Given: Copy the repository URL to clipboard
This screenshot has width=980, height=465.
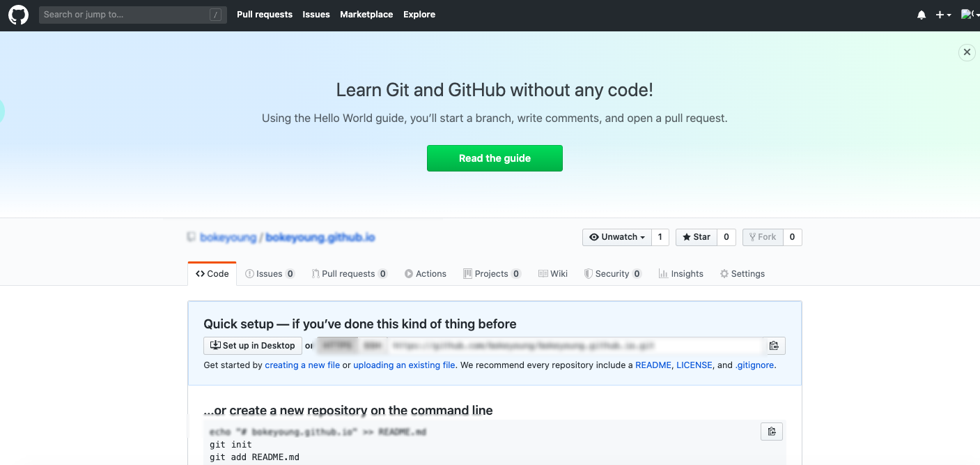Looking at the screenshot, I should click(x=773, y=346).
